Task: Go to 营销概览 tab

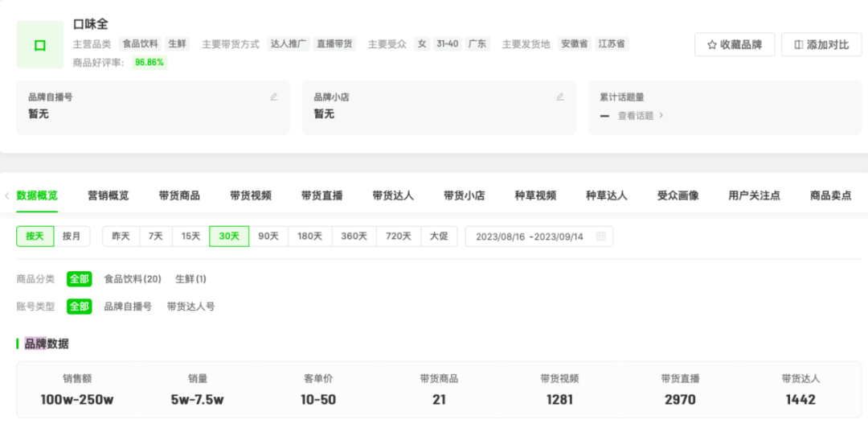Action: [x=108, y=195]
